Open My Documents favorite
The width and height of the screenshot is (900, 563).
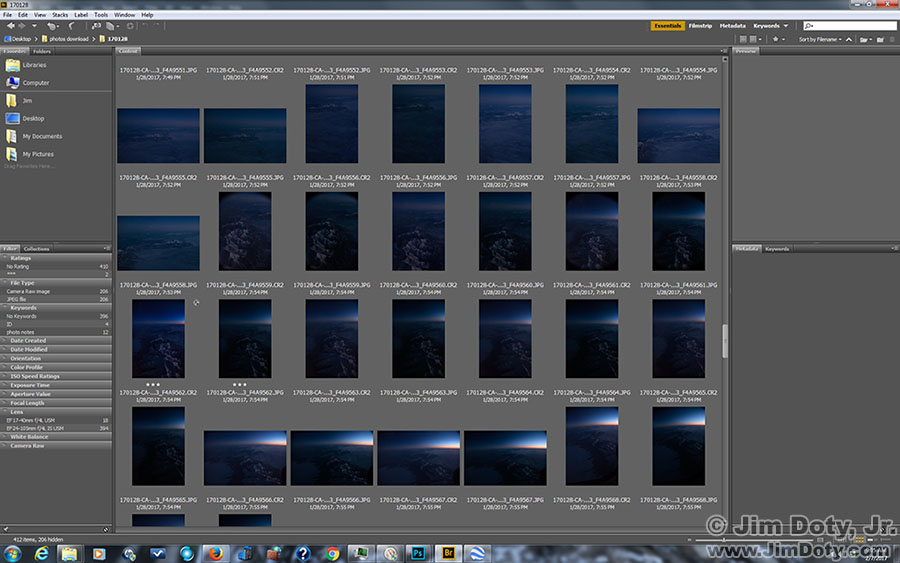(34, 137)
